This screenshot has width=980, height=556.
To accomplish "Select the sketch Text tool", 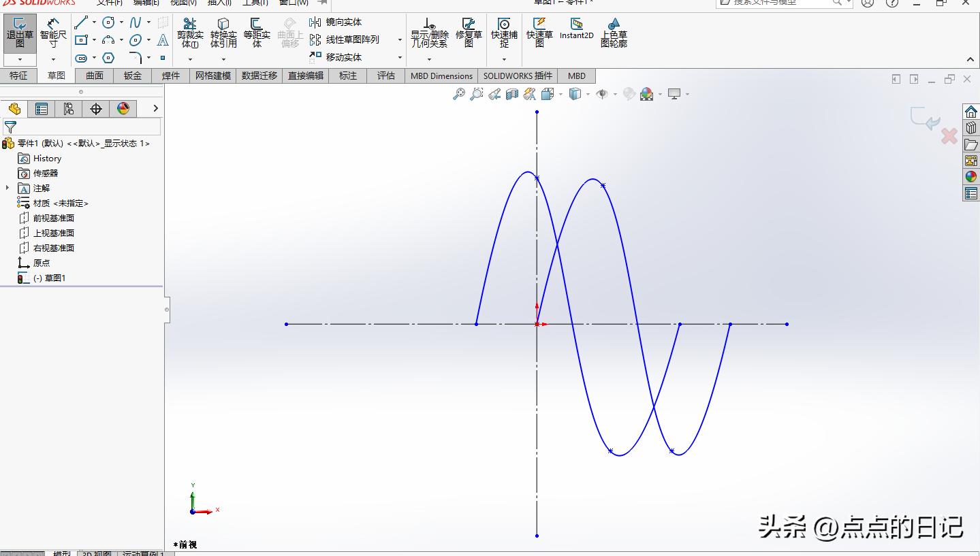I will (163, 40).
